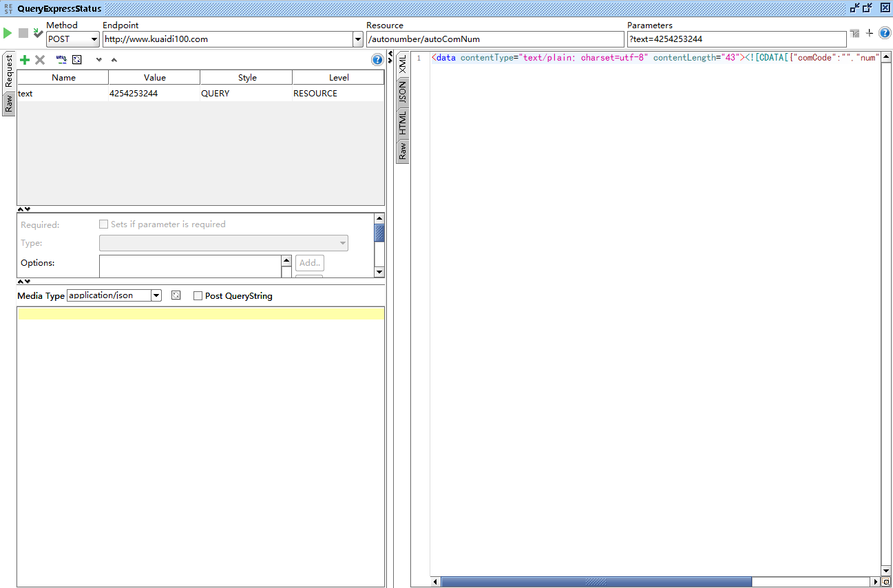Expand the Endpoint dropdown arrow
The height and width of the screenshot is (588, 893).
click(357, 39)
